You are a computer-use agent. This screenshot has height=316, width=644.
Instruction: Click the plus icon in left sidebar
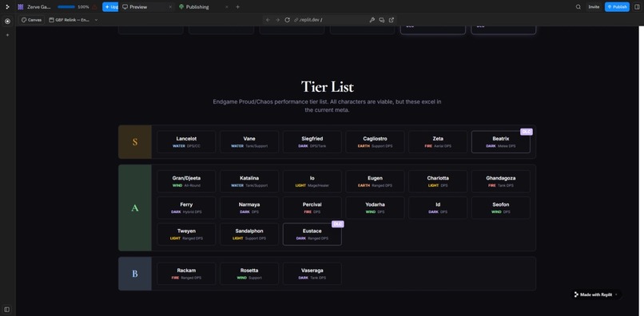click(x=7, y=35)
